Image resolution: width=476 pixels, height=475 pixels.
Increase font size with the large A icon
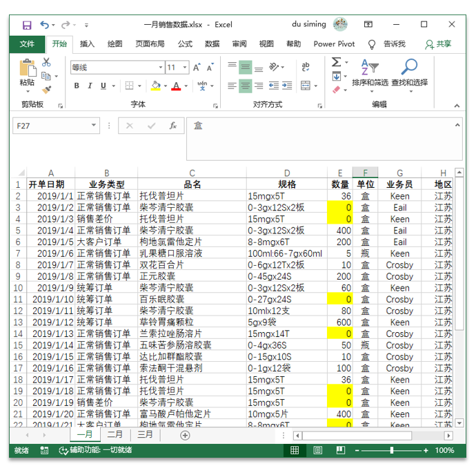click(197, 68)
